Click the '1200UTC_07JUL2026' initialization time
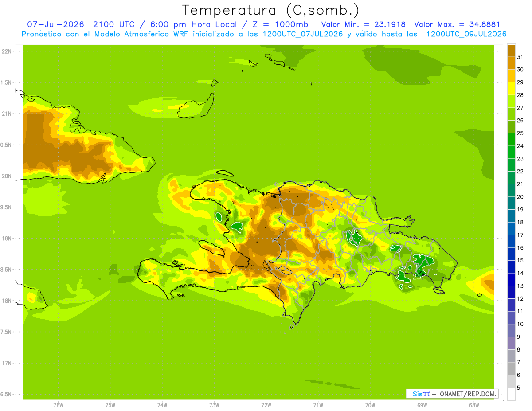 pyautogui.click(x=303, y=34)
